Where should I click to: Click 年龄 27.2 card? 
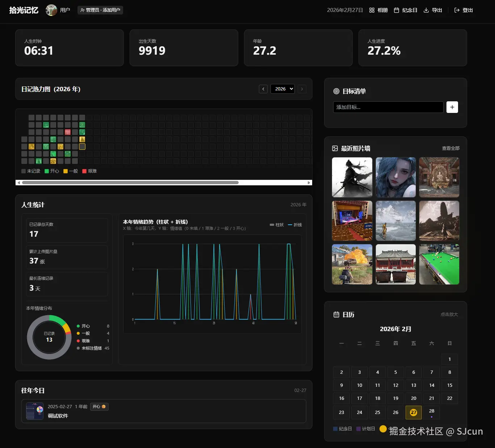298,48
